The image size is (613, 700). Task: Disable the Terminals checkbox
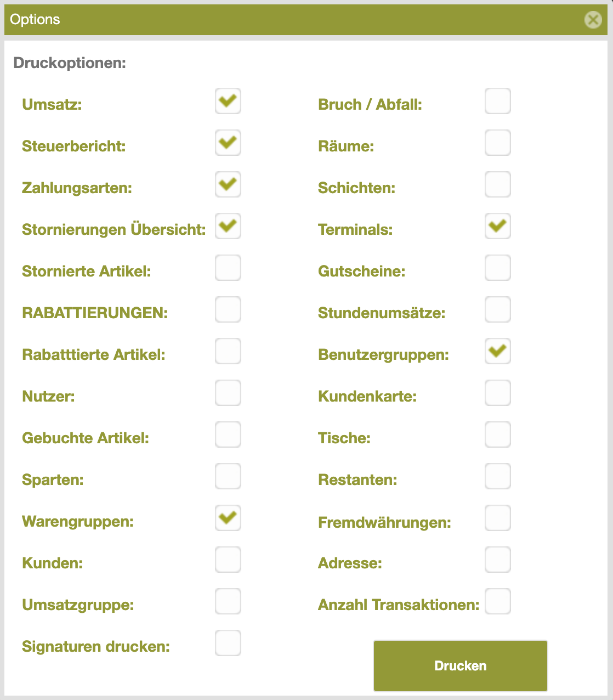[x=498, y=226]
